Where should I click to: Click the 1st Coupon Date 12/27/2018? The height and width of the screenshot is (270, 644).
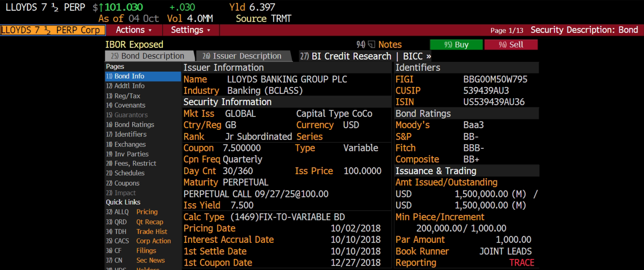pos(356,263)
